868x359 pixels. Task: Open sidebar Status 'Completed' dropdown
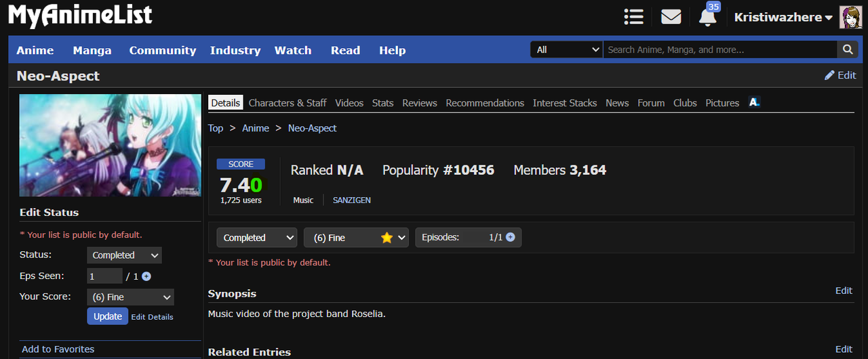[124, 255]
